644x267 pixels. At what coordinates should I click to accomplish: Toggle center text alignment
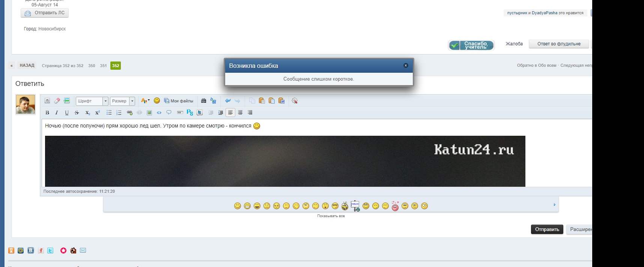coord(240,112)
